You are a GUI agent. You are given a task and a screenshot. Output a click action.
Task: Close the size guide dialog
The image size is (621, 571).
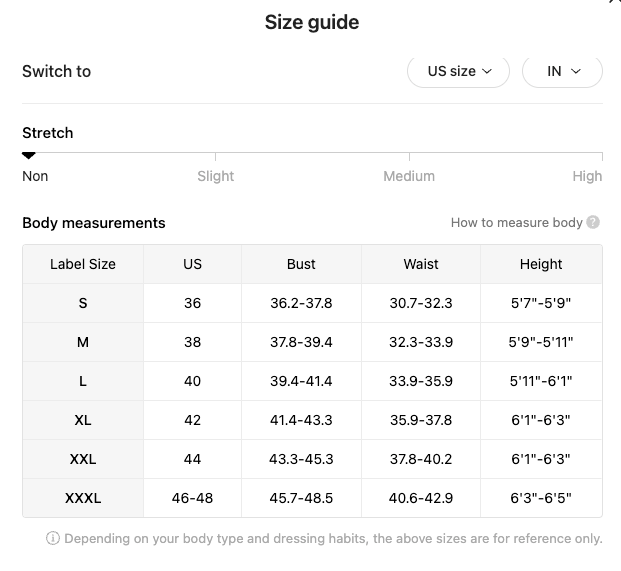615,1
